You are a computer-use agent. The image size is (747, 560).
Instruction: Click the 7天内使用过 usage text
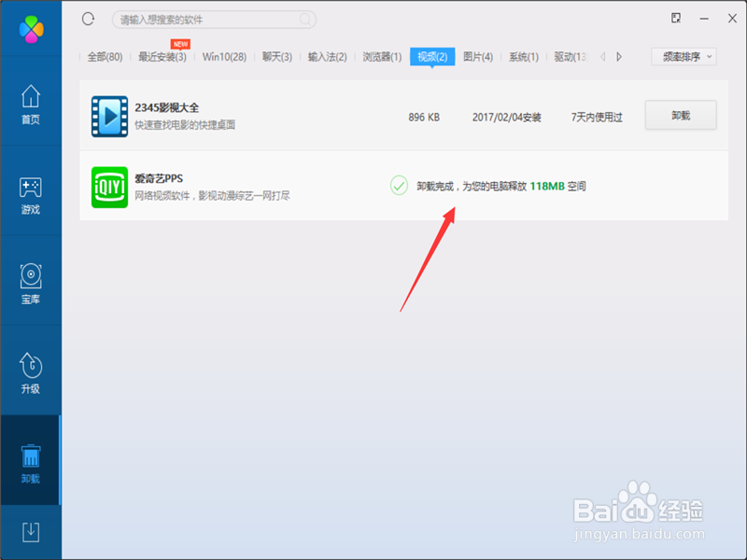coord(597,118)
